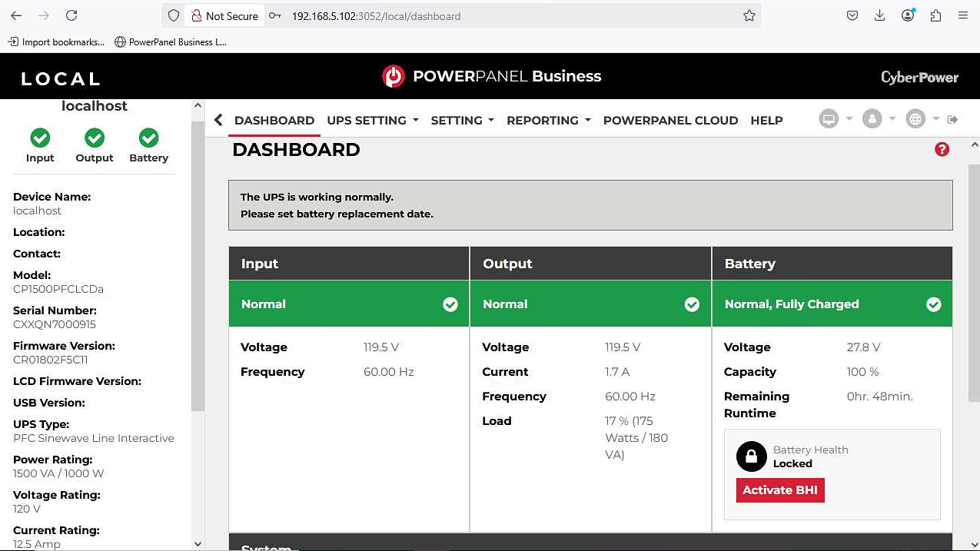Viewport: 980px width, 551px height.
Task: Click the Battery Health lock icon
Action: coord(752,456)
